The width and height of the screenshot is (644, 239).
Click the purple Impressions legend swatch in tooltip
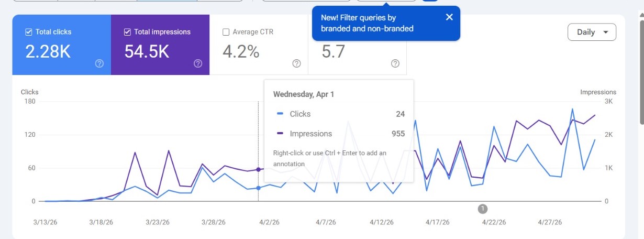point(280,134)
